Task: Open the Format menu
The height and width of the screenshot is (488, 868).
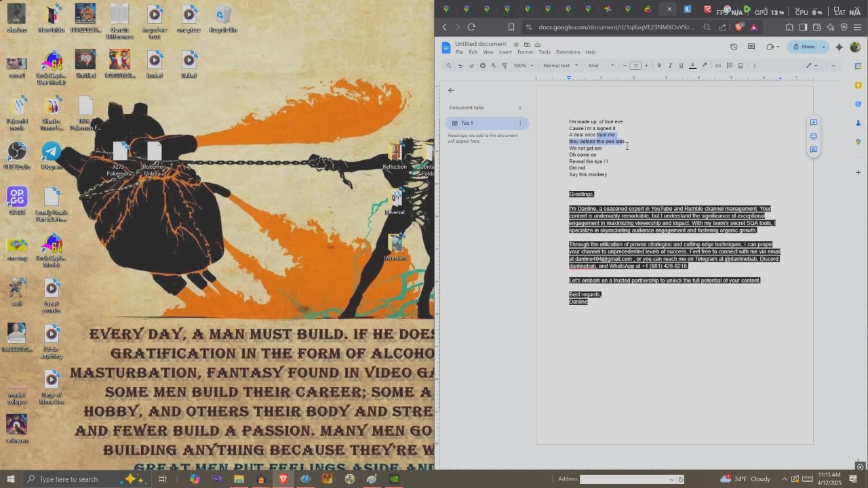Action: [x=525, y=52]
